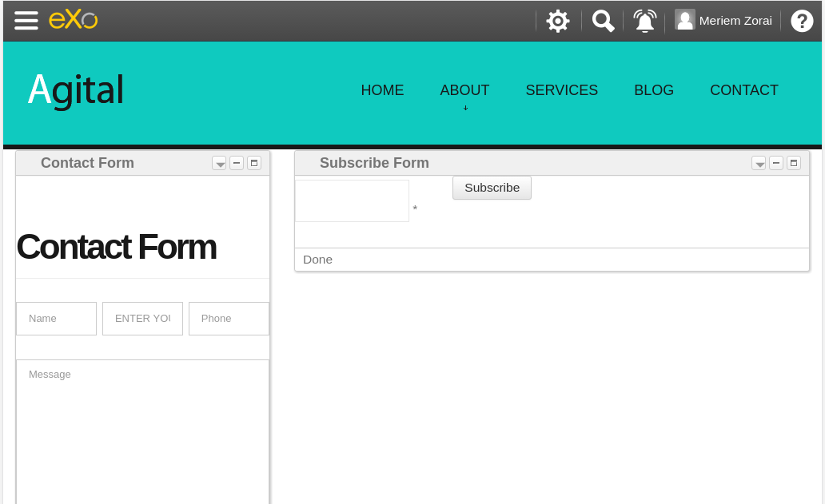
Task: Expand Contact Form portlet dropdown arrow
Action: click(219, 164)
